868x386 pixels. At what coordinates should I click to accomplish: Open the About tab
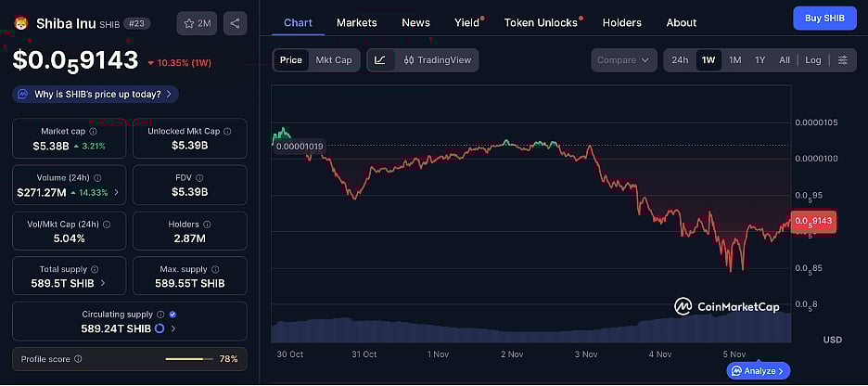click(681, 22)
